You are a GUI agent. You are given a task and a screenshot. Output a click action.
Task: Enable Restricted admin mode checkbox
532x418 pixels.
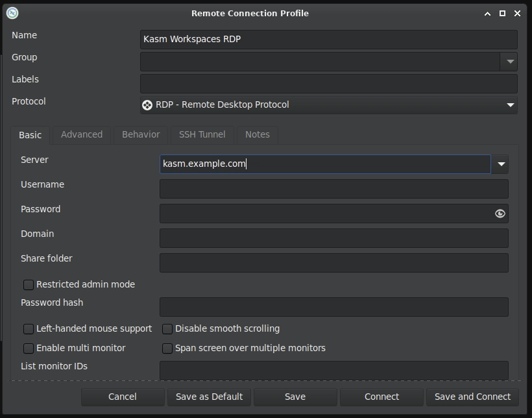click(x=29, y=284)
